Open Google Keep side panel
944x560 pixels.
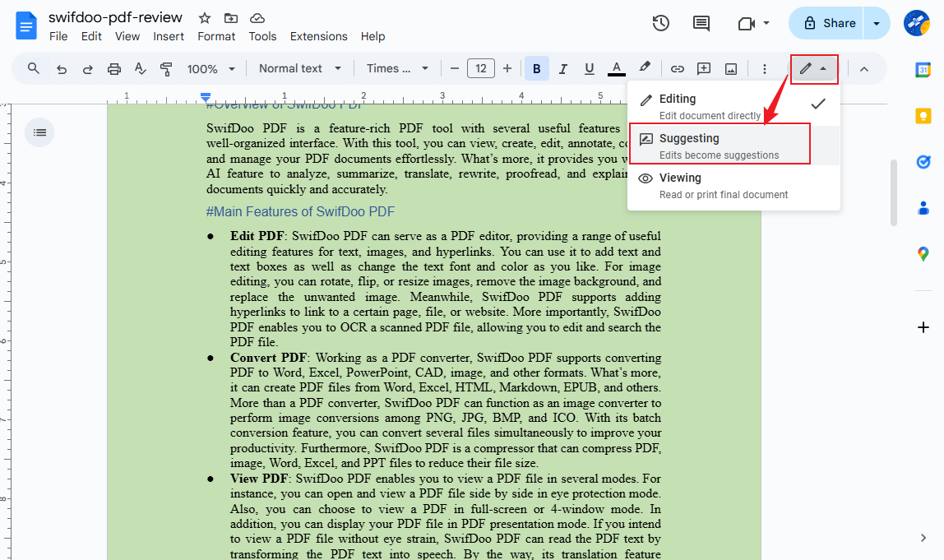[x=923, y=116]
